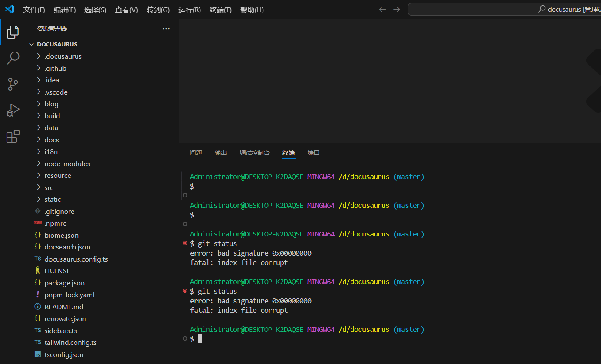Open the 编辑(E) menu
This screenshot has height=364, width=601.
coord(65,10)
